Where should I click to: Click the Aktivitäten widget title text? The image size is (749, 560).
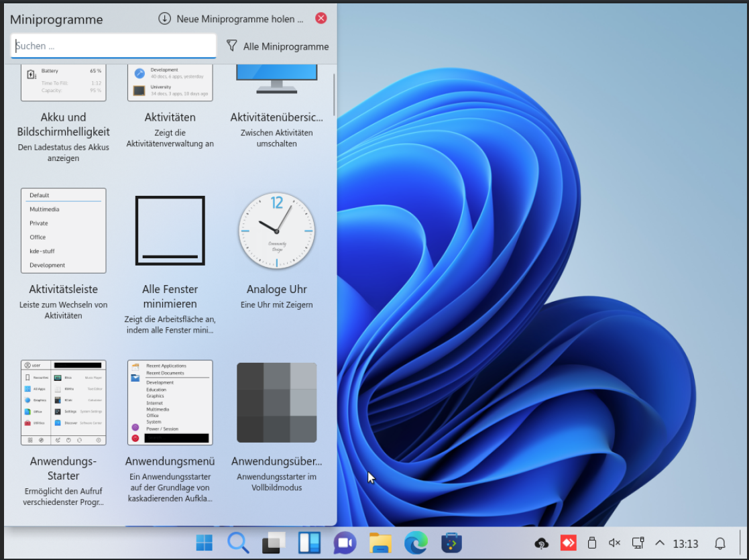click(x=170, y=117)
